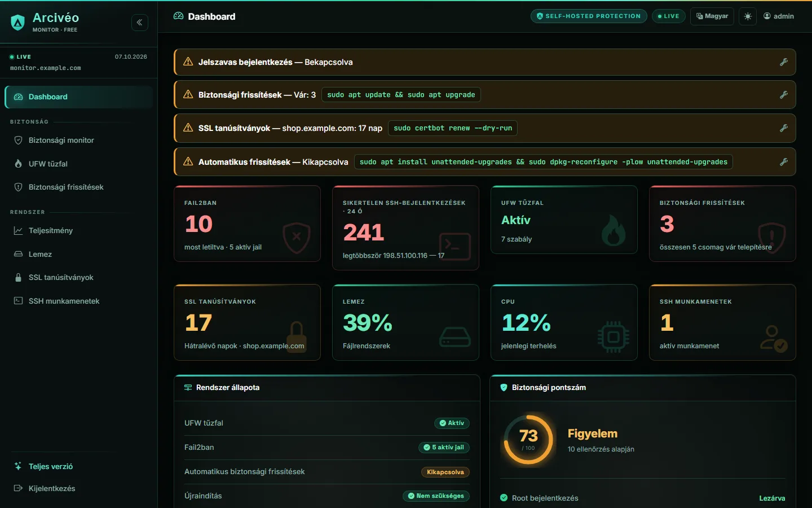Viewport: 812px width, 508px height.
Task: Click the Teljesítmény chart icon
Action: click(x=18, y=230)
